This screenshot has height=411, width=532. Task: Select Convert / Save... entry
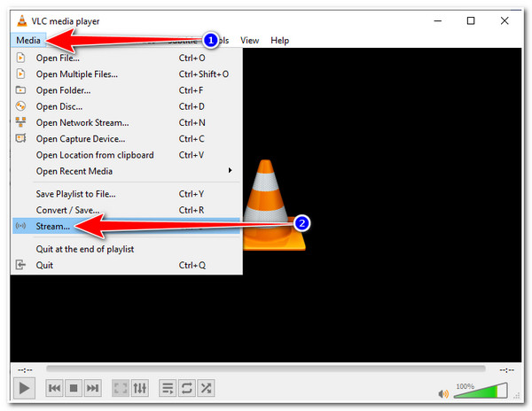(127, 210)
